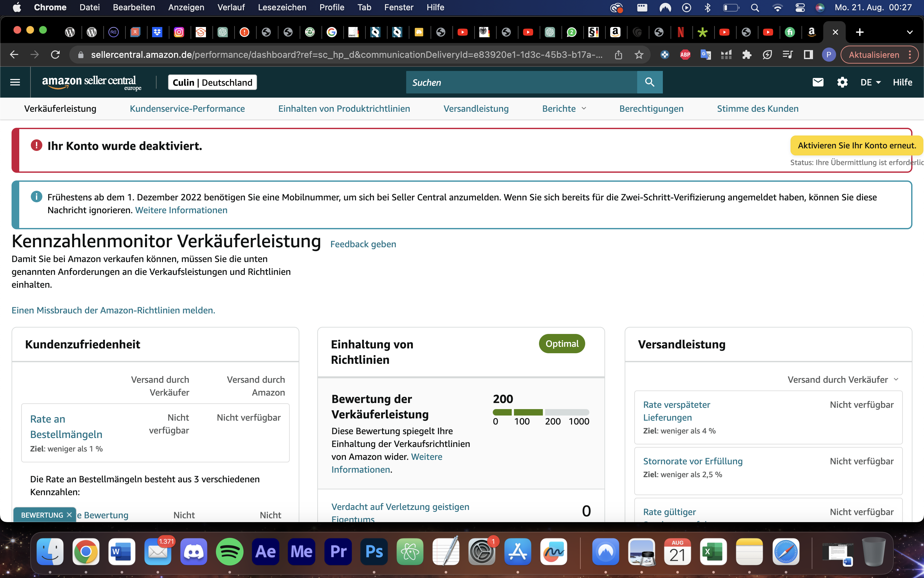Click 'Einen Missbrauch der Amazon-Richtlinien melden.'
The image size is (924, 578).
tap(113, 310)
